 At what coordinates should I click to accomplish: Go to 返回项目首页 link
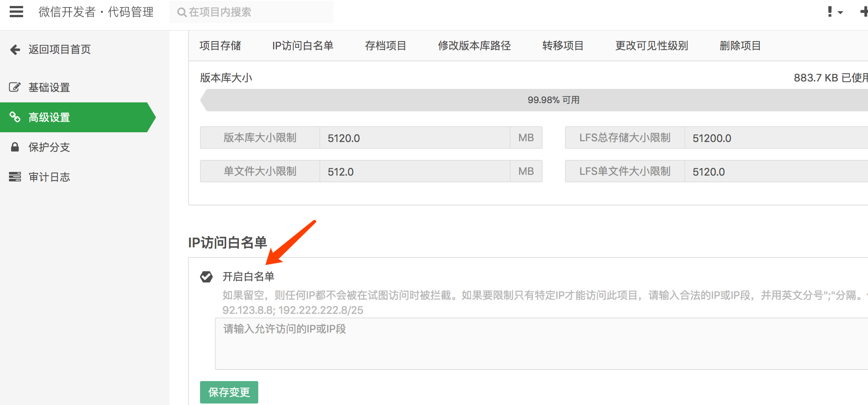click(x=60, y=49)
